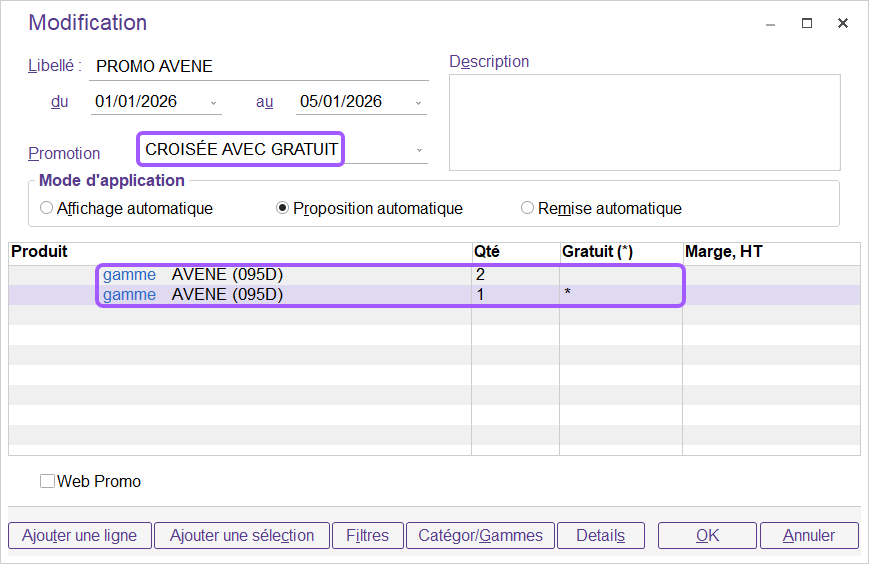Click the Catégor/Gammes button
The image size is (869, 564).
480,536
